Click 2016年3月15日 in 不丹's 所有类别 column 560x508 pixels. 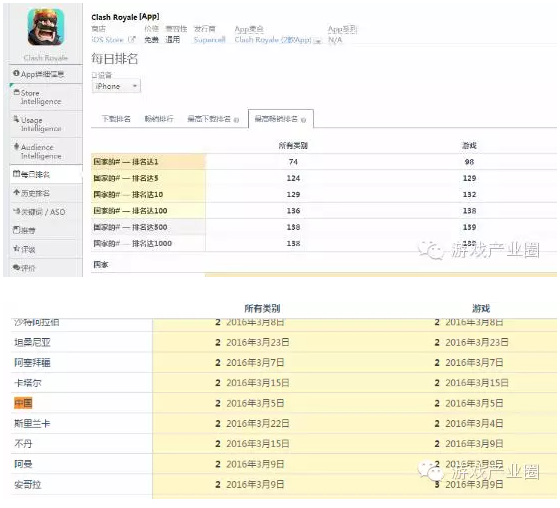(258, 444)
